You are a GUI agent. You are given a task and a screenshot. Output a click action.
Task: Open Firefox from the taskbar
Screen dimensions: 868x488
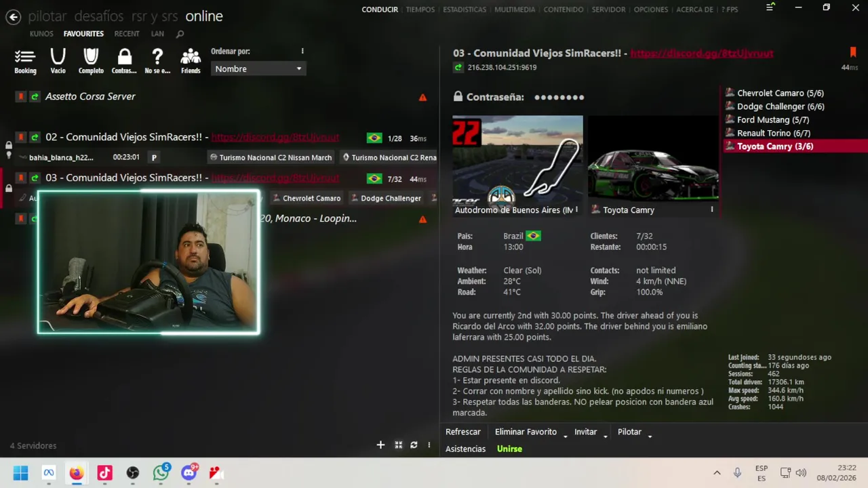point(76,473)
